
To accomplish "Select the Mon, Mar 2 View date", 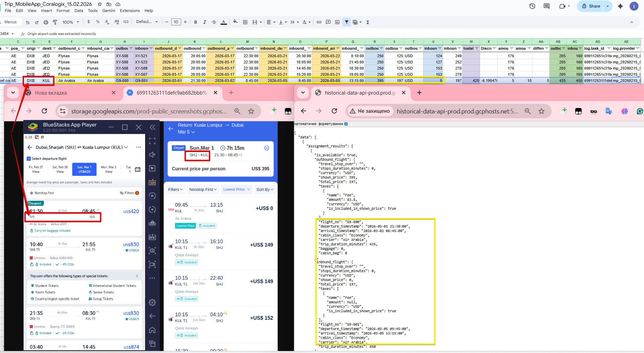I will (109, 169).
